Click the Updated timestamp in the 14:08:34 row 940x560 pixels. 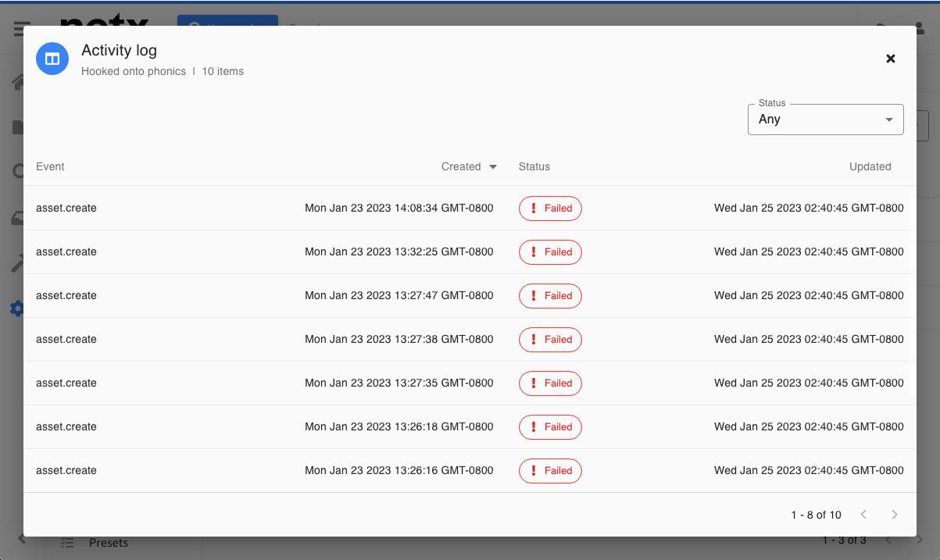(809, 209)
